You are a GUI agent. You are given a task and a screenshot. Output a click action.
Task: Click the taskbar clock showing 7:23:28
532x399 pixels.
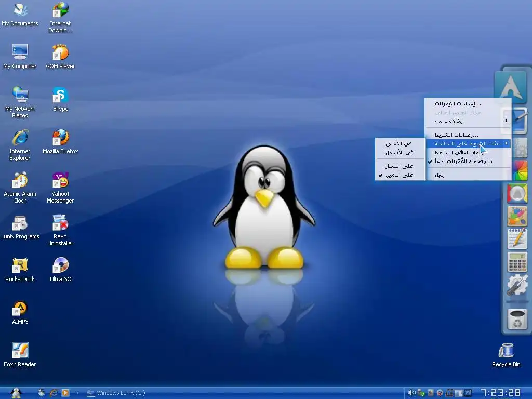point(500,393)
